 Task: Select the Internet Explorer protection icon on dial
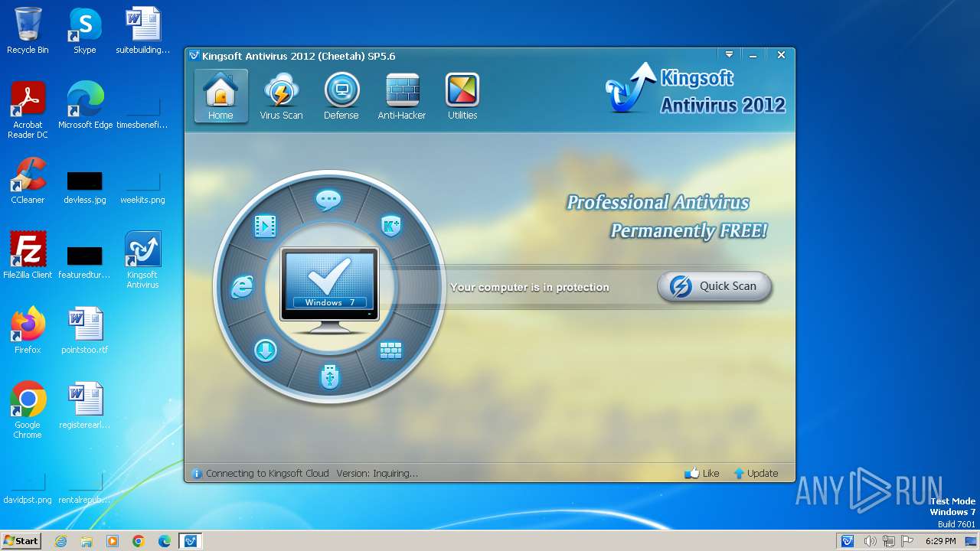[x=242, y=287]
